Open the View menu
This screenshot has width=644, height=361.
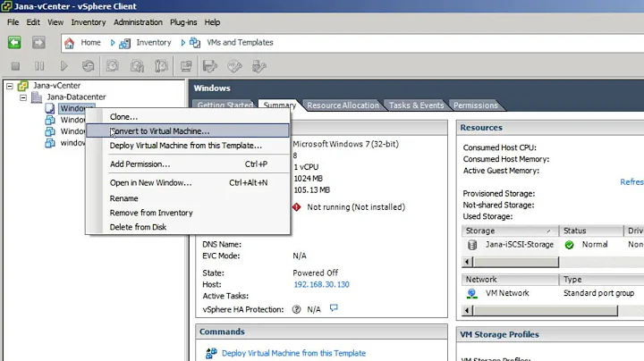55,22
